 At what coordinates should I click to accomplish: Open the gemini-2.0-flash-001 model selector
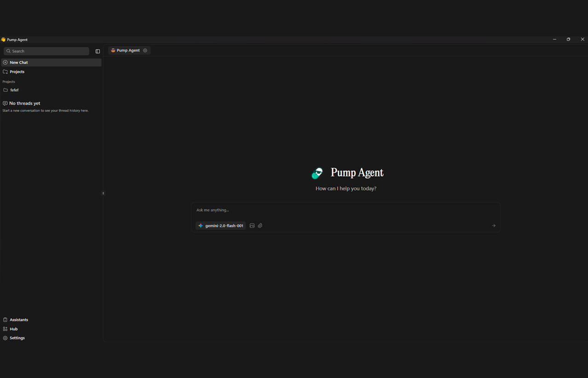[220, 226]
